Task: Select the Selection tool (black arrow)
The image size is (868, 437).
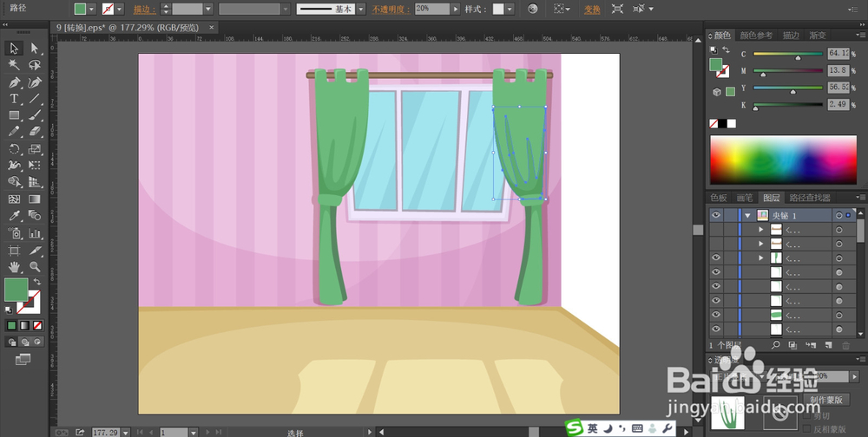Action: (x=13, y=49)
